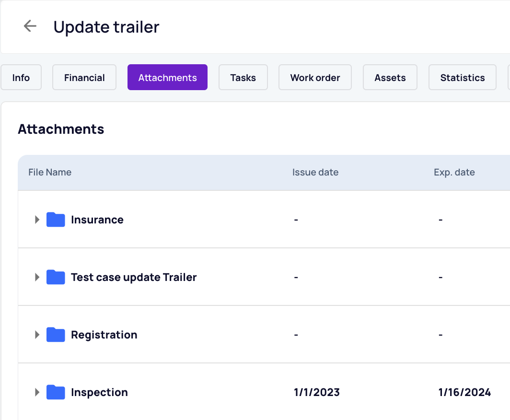Expand the Inspection folder row
Screen dimensions: 510x420
tap(37, 392)
